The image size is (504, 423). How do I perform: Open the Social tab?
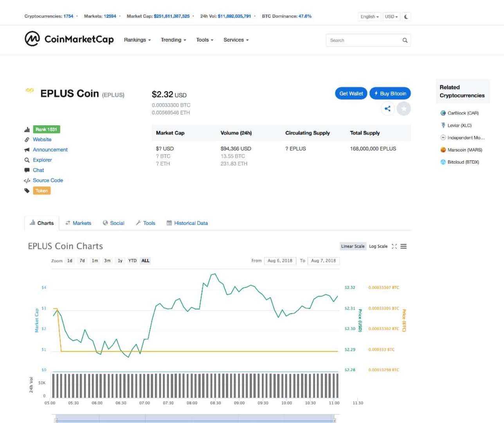point(113,223)
